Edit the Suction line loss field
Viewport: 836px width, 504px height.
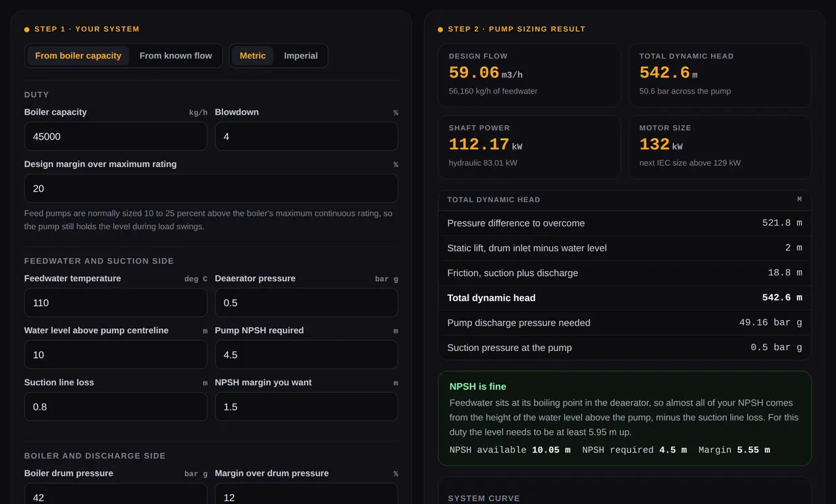pos(115,406)
